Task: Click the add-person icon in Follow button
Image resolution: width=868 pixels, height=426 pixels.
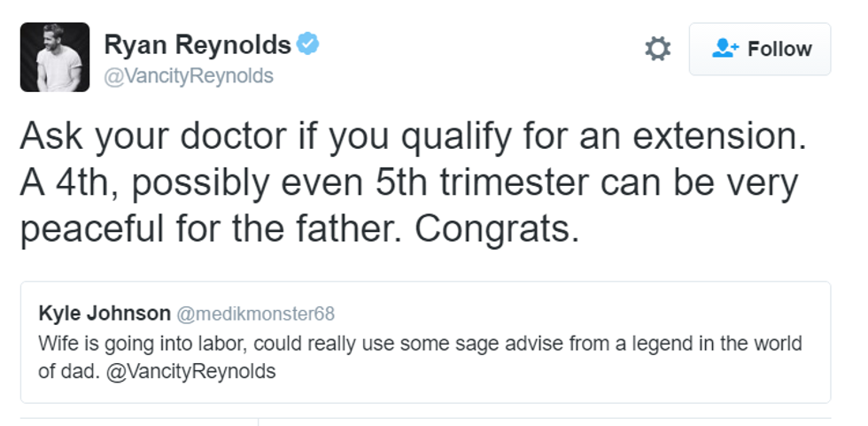Action: 725,49
